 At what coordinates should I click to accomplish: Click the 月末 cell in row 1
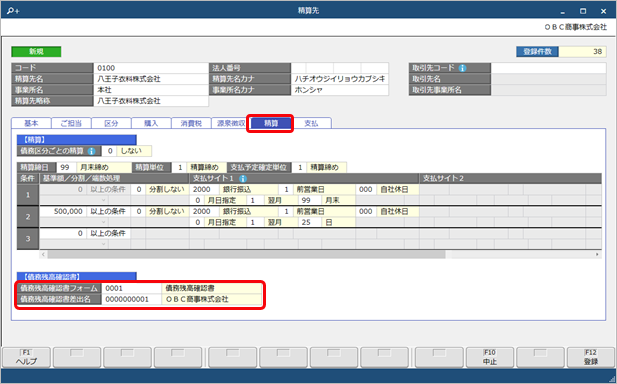point(338,200)
